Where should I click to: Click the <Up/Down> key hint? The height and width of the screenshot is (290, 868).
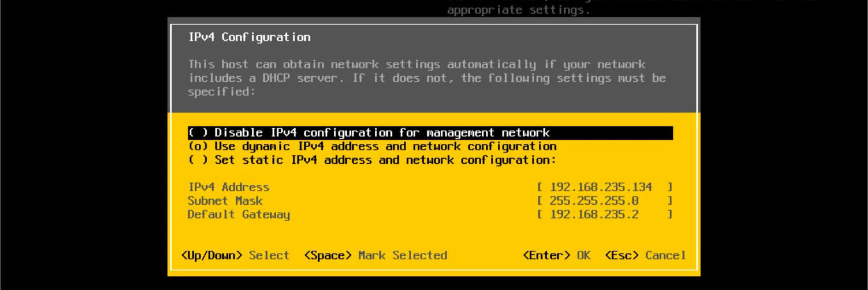(212, 255)
